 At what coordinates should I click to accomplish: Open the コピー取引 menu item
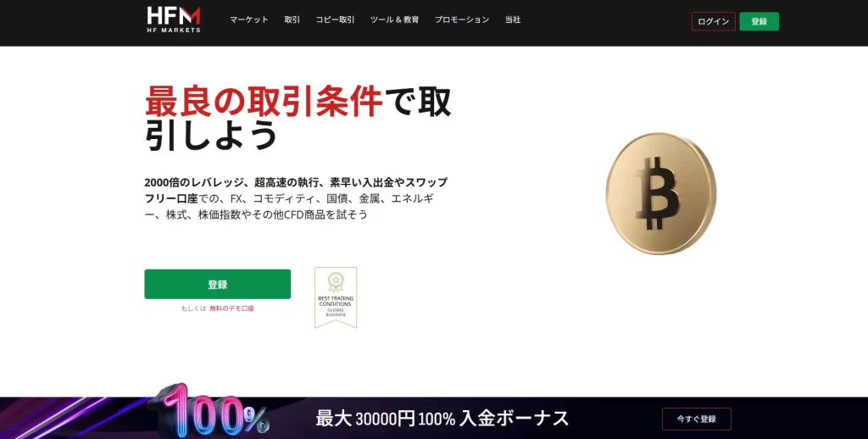click(x=335, y=20)
